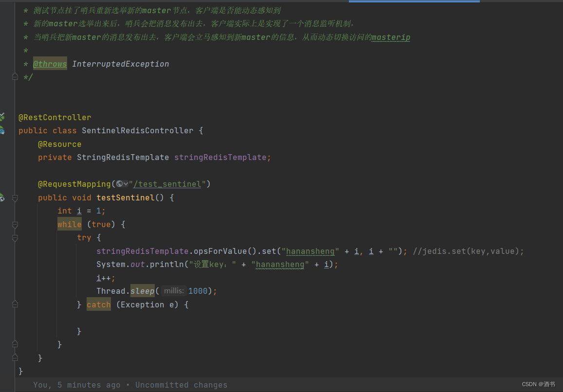Open the /test_sentinel URL link
The height and width of the screenshot is (392, 563).
(167, 184)
